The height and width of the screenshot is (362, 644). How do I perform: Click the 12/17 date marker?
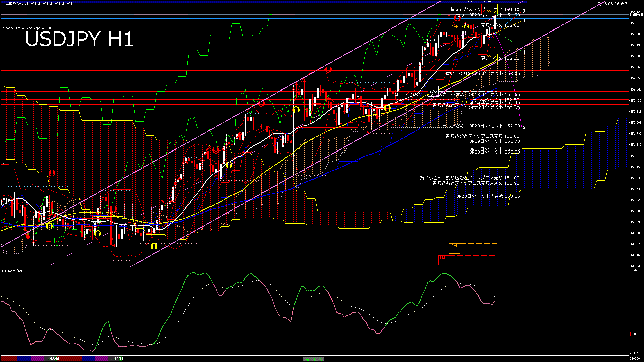[119, 359]
